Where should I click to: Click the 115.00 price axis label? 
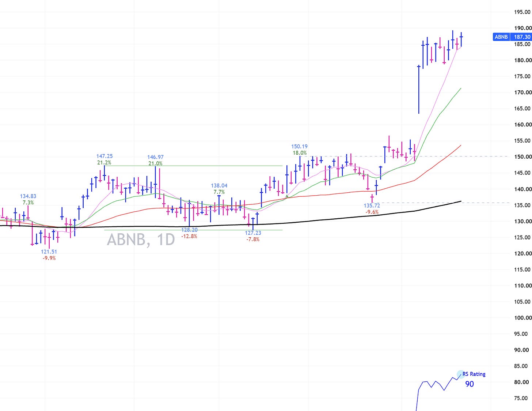[x=522, y=269]
